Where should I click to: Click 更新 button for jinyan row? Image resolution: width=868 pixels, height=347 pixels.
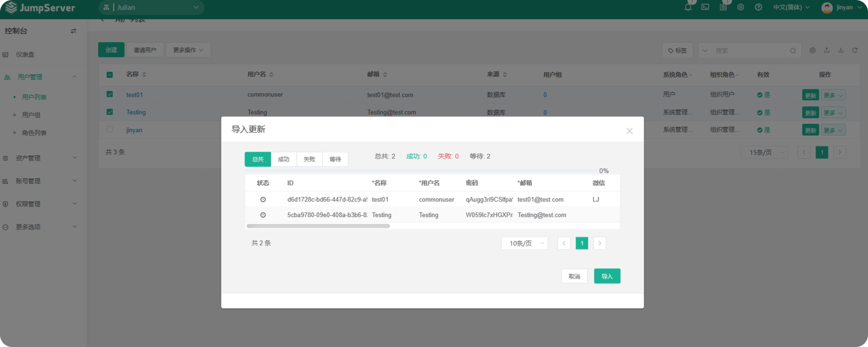[810, 131]
